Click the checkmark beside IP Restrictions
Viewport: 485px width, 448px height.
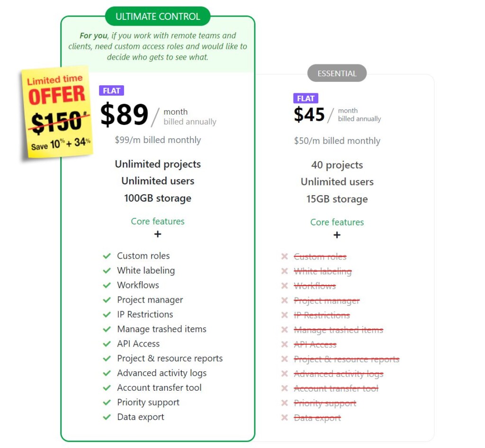click(107, 314)
